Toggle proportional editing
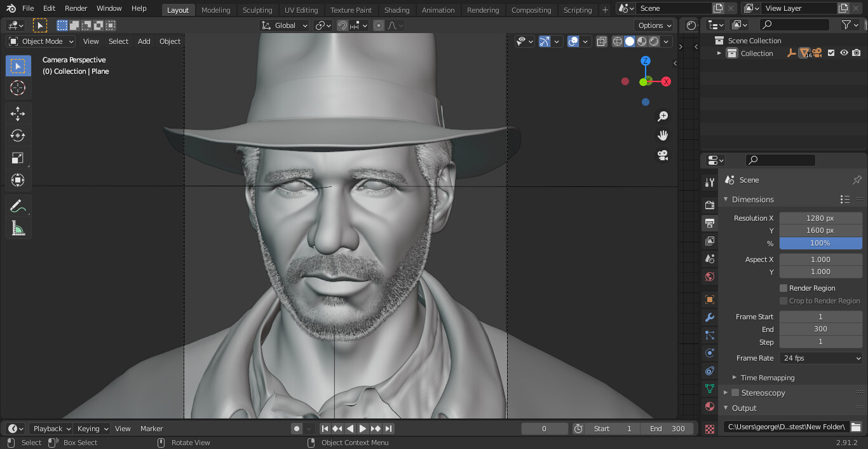Image resolution: width=868 pixels, height=449 pixels. (x=379, y=25)
